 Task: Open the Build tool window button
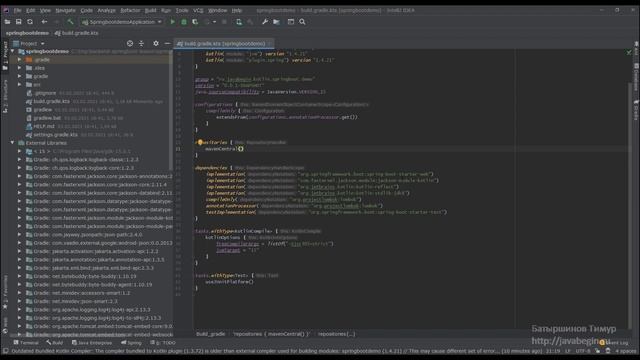tap(55, 342)
